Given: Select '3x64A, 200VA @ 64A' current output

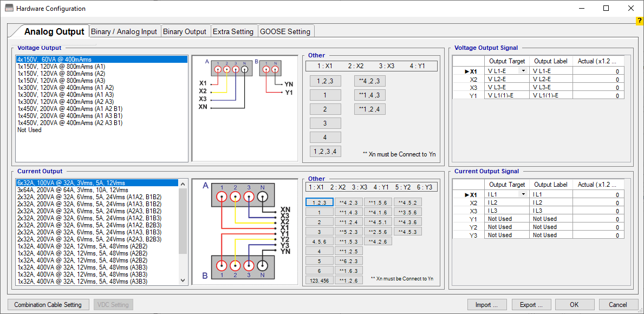Looking at the screenshot, I should coord(73,190).
